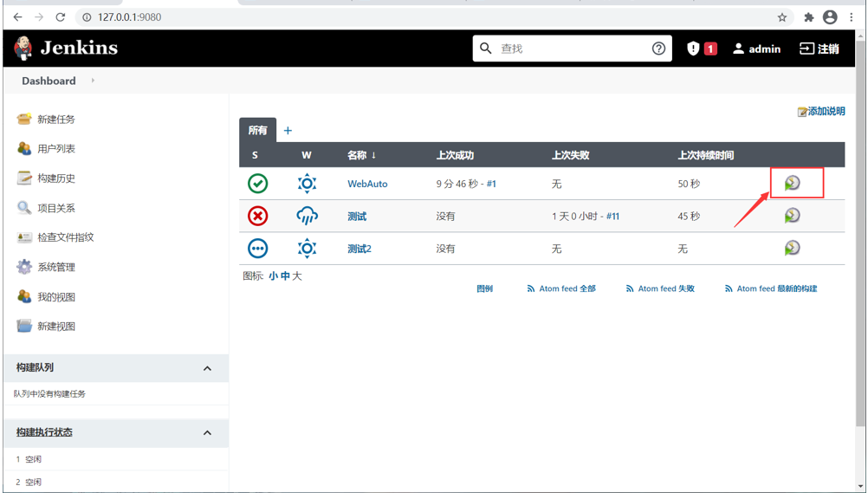Click WebAuto green success status icon
The width and height of the screenshot is (868, 499).
pos(258,184)
